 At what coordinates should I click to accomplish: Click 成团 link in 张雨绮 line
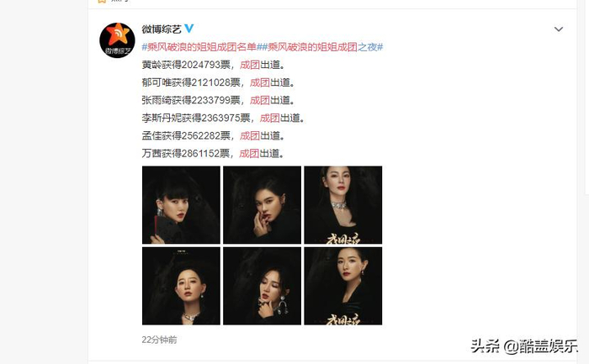click(x=260, y=100)
